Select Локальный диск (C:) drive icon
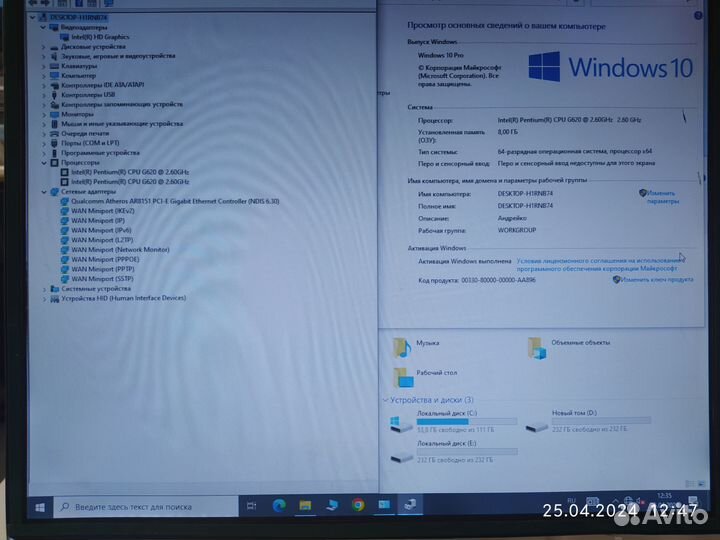720x540 pixels. 401,424
